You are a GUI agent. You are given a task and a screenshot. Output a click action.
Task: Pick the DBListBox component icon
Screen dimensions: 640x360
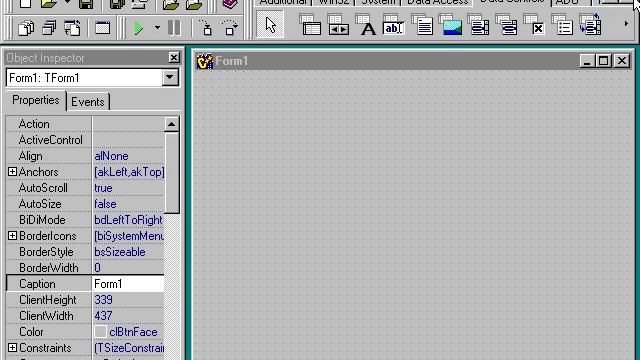tap(478, 24)
